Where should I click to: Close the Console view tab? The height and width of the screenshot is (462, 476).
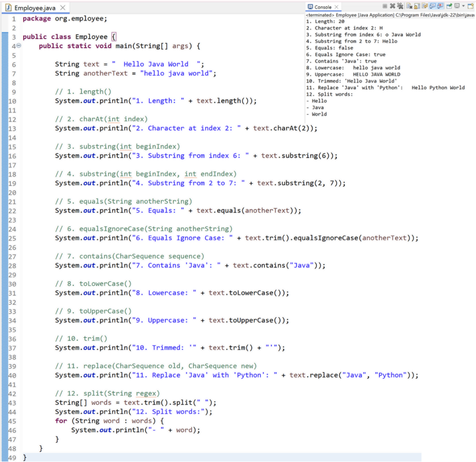337,7
